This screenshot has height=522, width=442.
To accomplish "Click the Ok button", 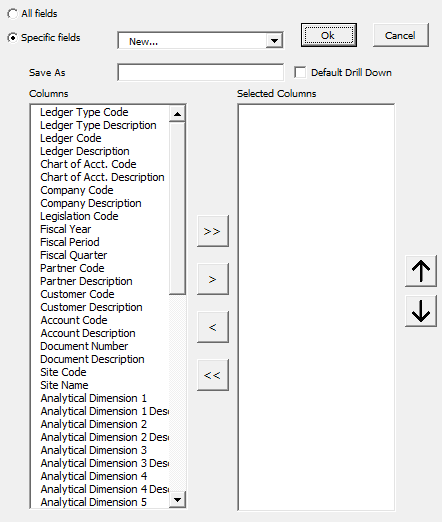I will (328, 35).
